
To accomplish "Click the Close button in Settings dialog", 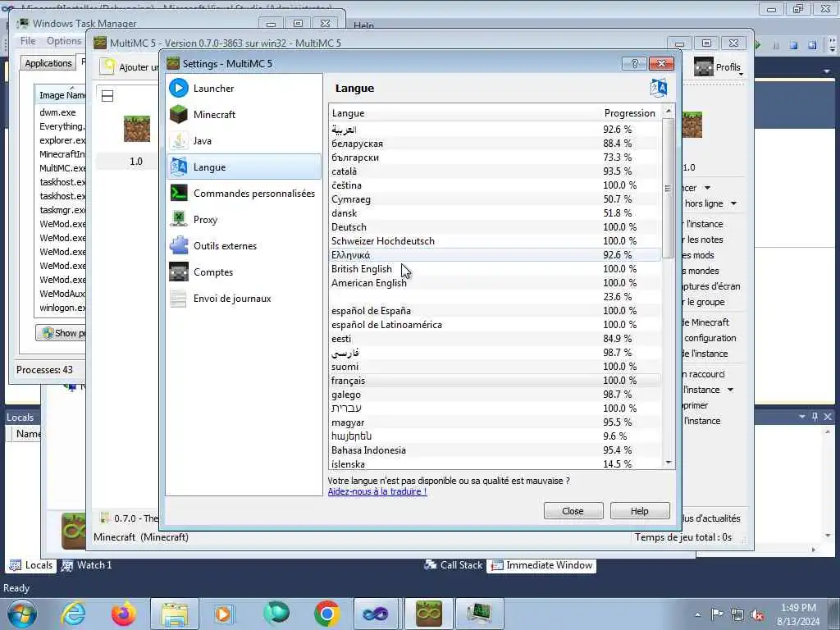I will coord(573,511).
